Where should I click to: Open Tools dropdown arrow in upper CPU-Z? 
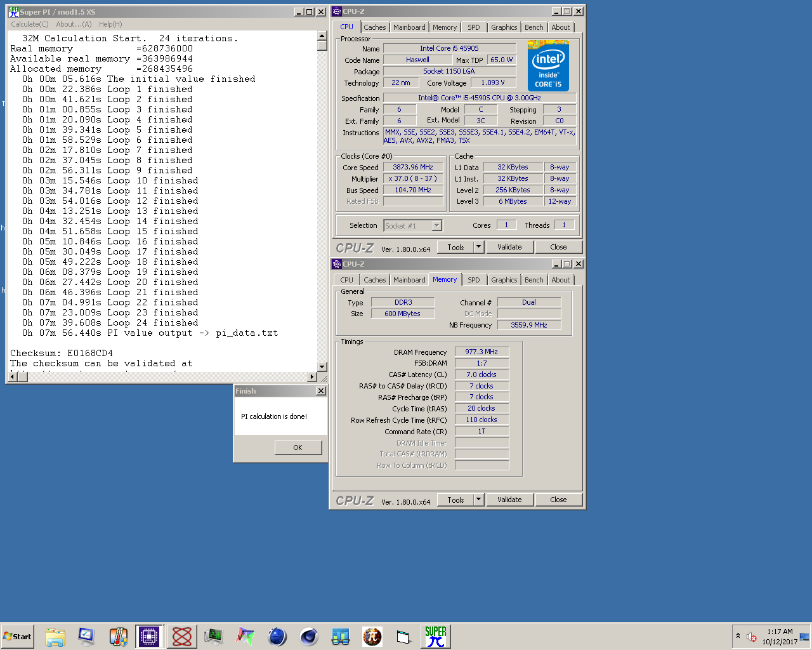click(479, 247)
